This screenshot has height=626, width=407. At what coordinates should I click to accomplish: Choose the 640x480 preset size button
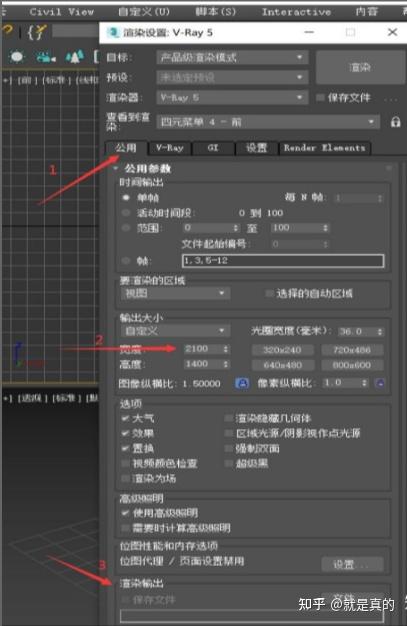click(282, 365)
